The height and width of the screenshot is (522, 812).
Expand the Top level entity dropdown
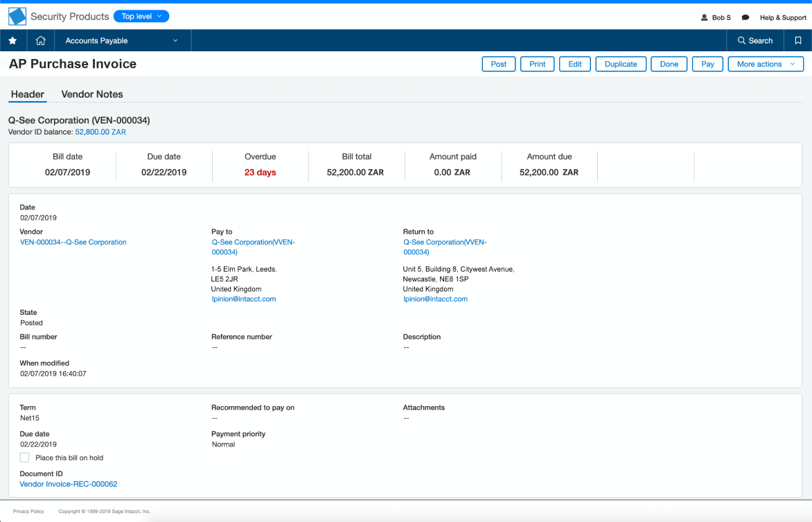click(x=141, y=17)
